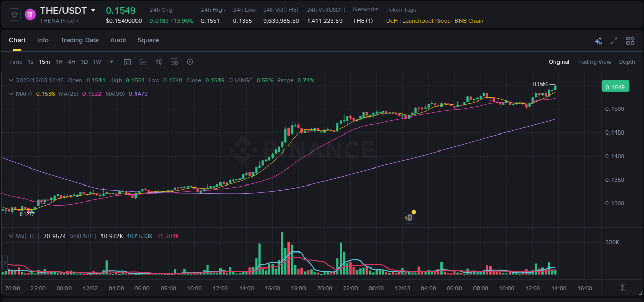Screen dimensions: 644x302
Task: Select the 1D timeframe
Action: (84, 62)
